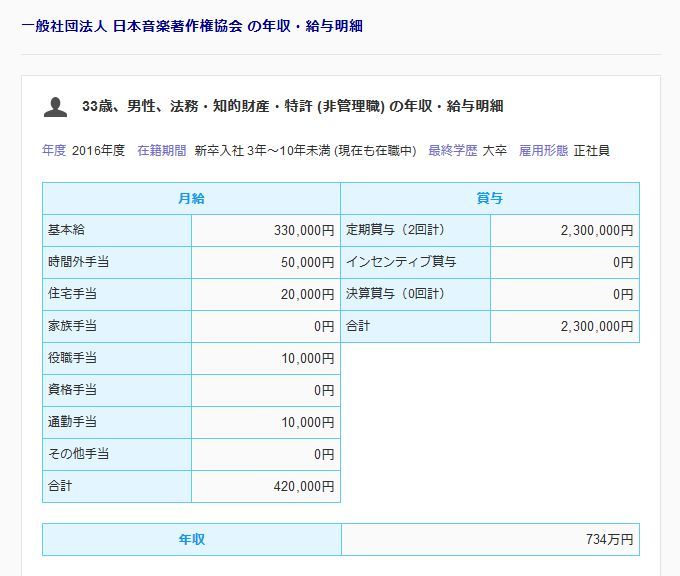This screenshot has height=576, width=680.
Task: Click the 基本給 row label
Action: click(x=66, y=231)
